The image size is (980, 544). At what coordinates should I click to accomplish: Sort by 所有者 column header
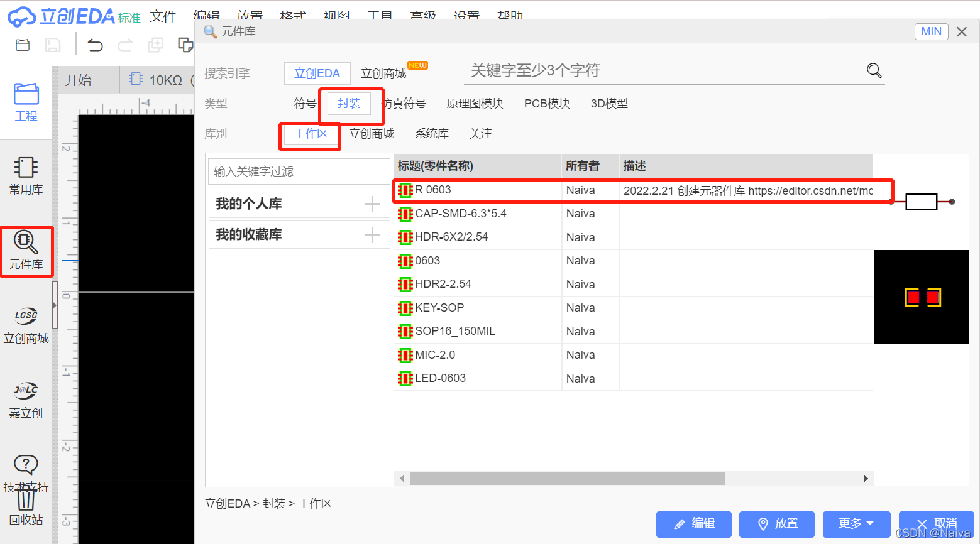coord(590,166)
